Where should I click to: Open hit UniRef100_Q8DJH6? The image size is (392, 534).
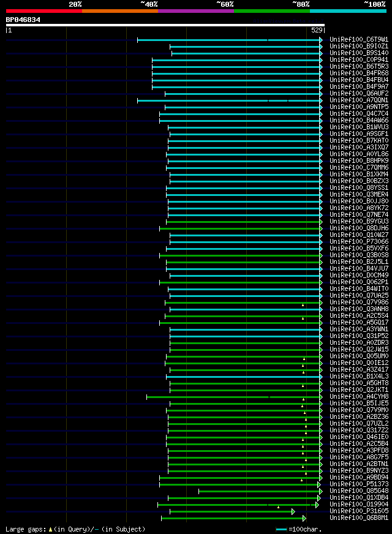tap(359, 228)
